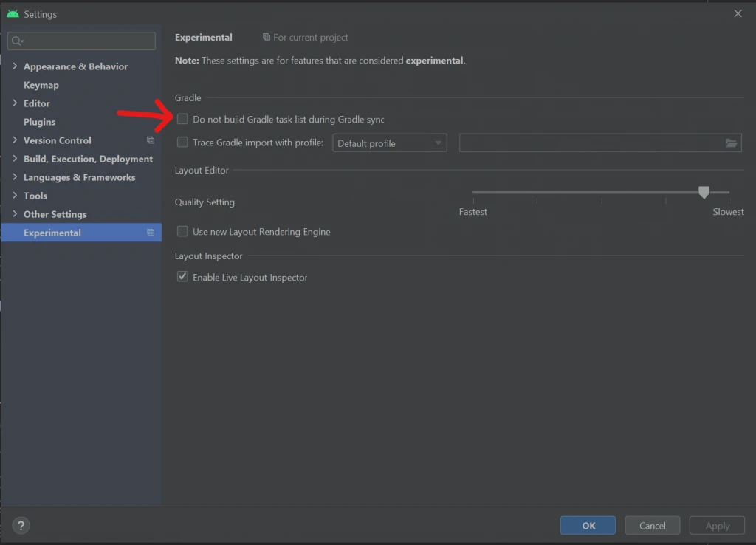
Task: Click the Cancel button
Action: click(652, 525)
